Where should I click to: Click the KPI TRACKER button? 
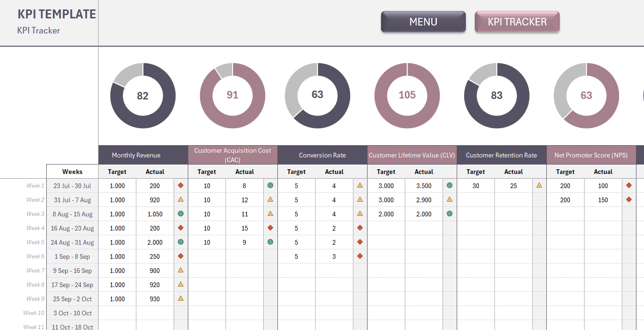click(517, 22)
